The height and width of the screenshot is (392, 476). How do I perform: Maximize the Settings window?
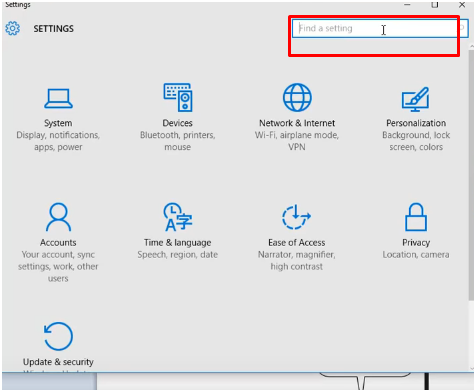[x=435, y=5]
